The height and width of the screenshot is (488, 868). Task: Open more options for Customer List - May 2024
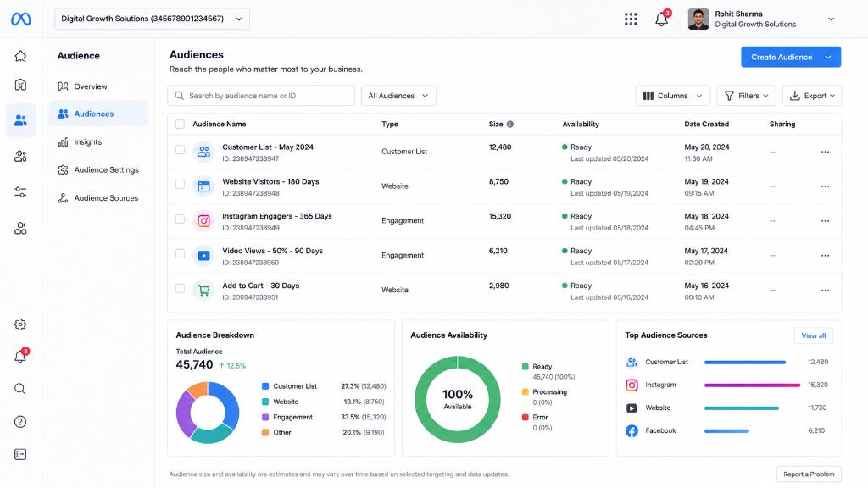825,152
